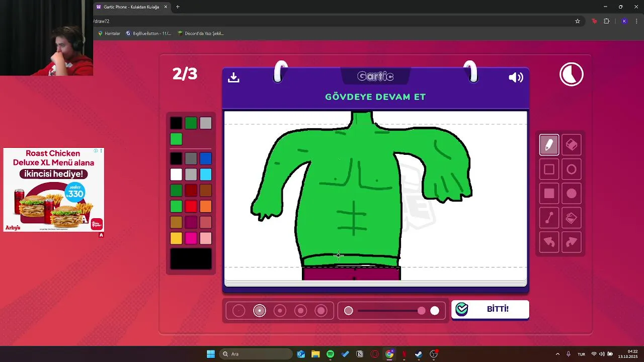Image resolution: width=644 pixels, height=362 pixels.
Task: Select the second brush thickness option
Action: click(x=260, y=311)
